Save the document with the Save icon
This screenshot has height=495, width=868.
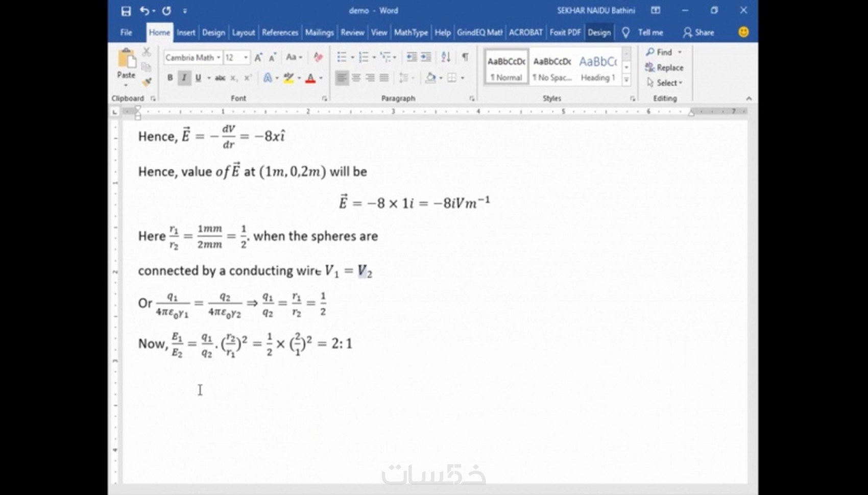tap(126, 11)
